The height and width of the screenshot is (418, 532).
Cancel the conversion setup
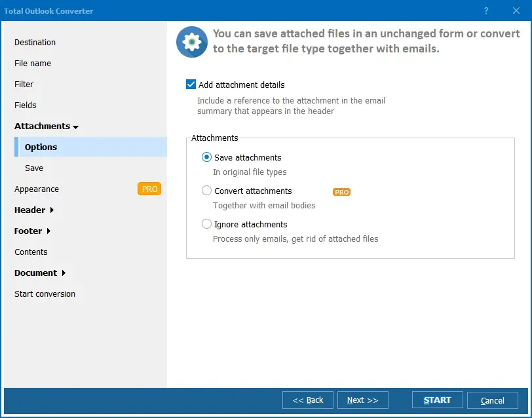[x=492, y=400]
